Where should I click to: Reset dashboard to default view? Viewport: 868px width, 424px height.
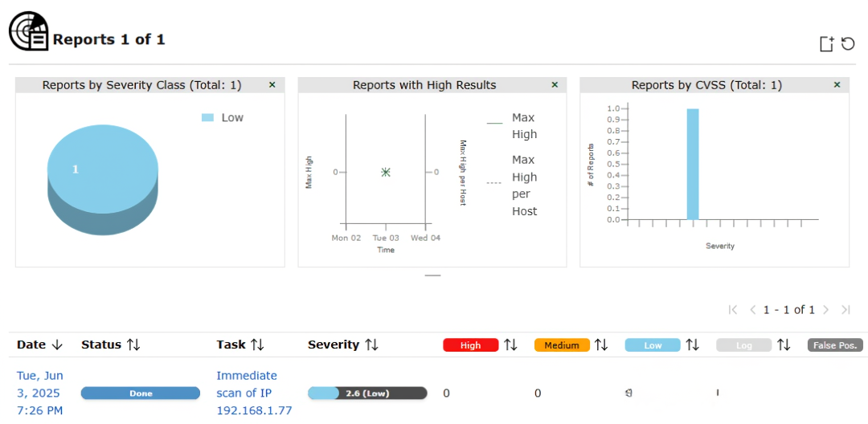point(848,43)
